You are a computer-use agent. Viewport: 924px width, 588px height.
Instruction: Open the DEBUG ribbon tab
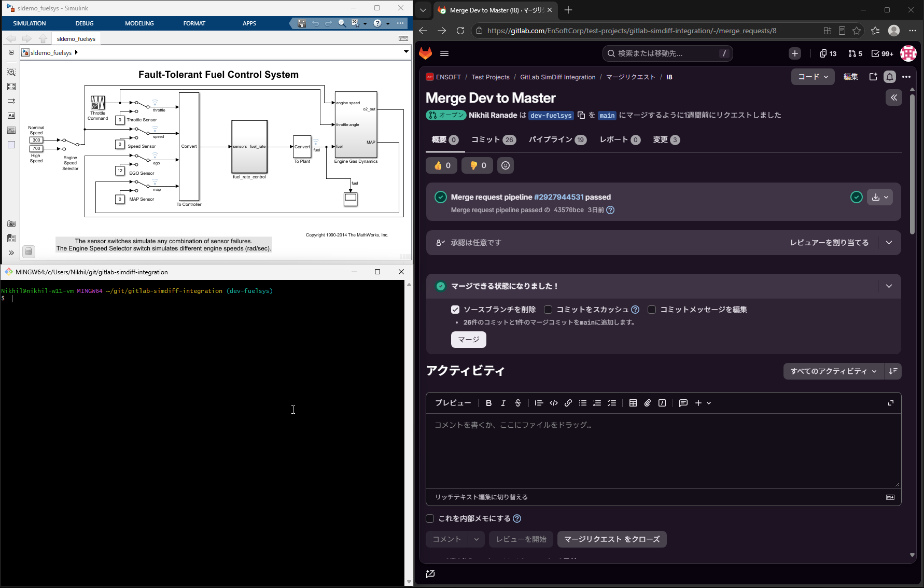coord(85,23)
